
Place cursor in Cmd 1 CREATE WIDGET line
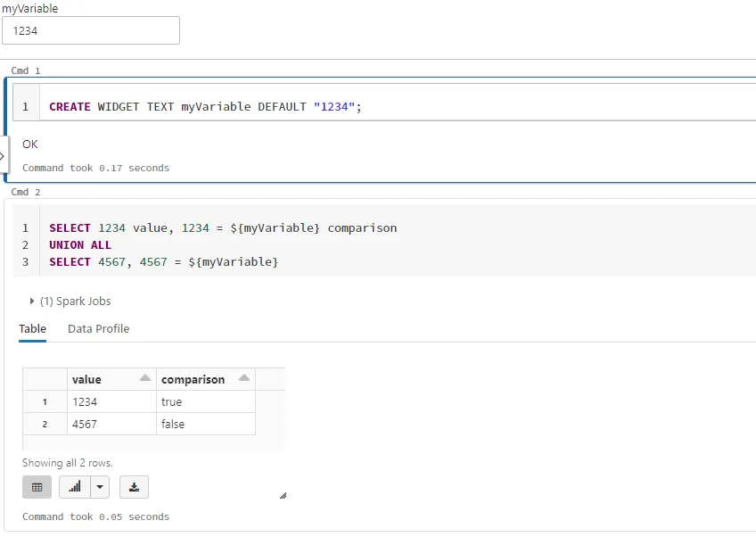pos(205,107)
